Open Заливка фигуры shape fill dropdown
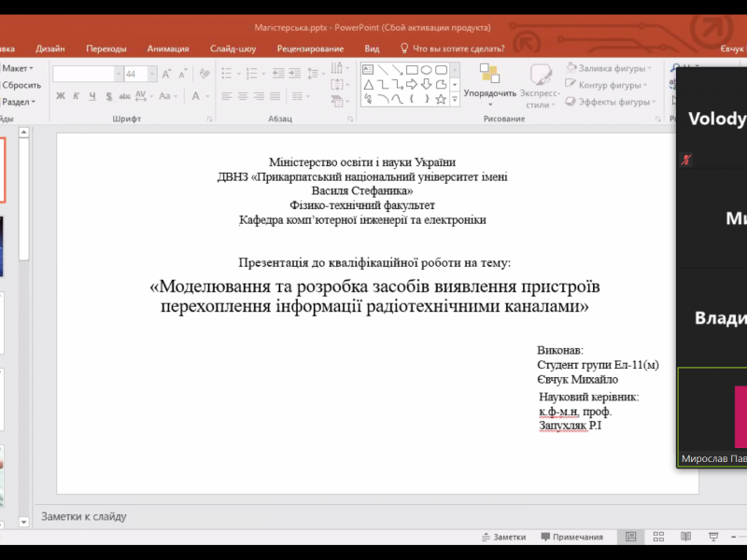The height and width of the screenshot is (560, 747). click(x=613, y=68)
